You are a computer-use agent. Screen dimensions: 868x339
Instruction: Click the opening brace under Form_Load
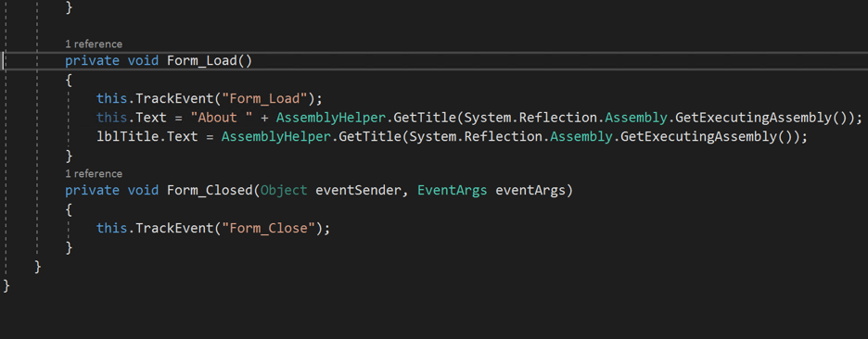(68, 80)
